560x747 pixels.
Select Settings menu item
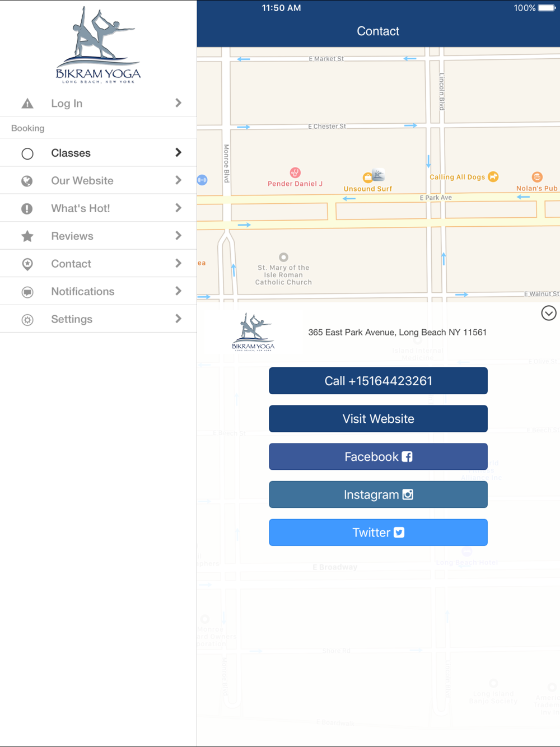click(98, 319)
